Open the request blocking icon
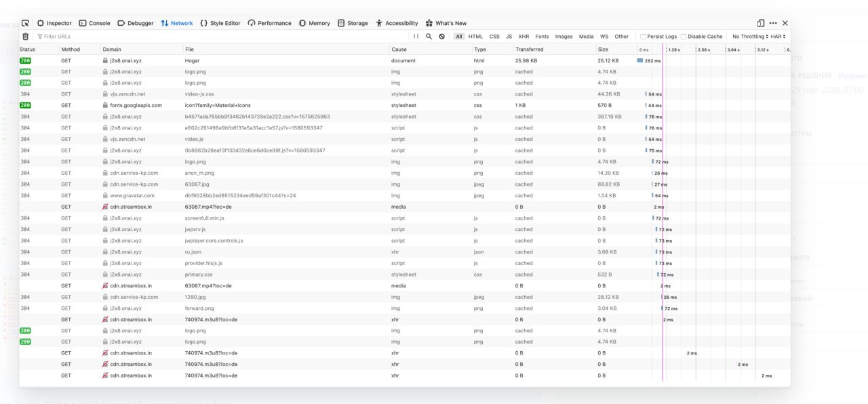This screenshot has height=404, width=868. 441,37
